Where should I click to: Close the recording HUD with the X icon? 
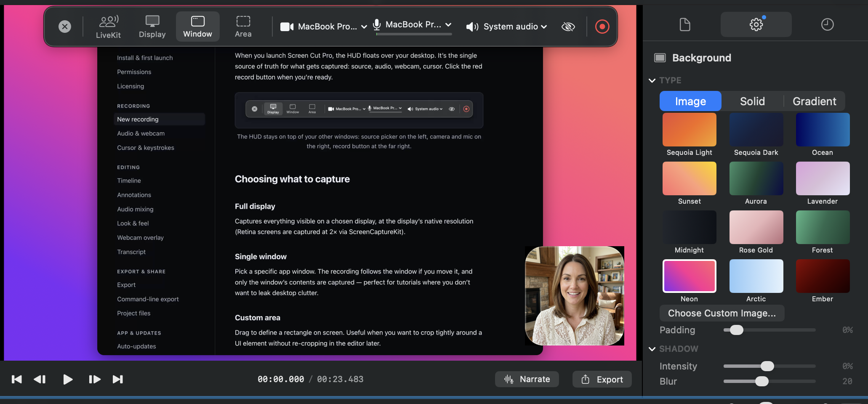[x=64, y=27]
